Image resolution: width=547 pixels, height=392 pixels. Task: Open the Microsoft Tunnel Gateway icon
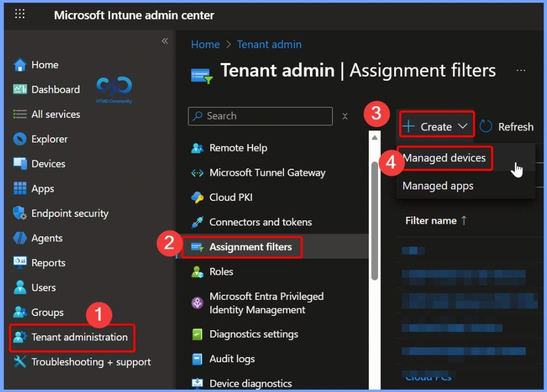point(198,172)
